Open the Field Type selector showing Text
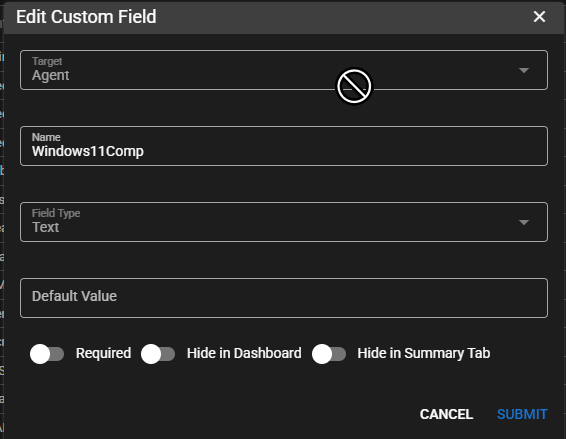Image resolution: width=566 pixels, height=439 pixels. [284, 222]
